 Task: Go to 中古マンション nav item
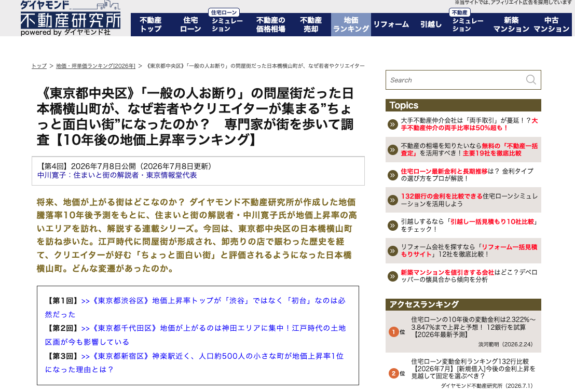pyautogui.click(x=551, y=24)
